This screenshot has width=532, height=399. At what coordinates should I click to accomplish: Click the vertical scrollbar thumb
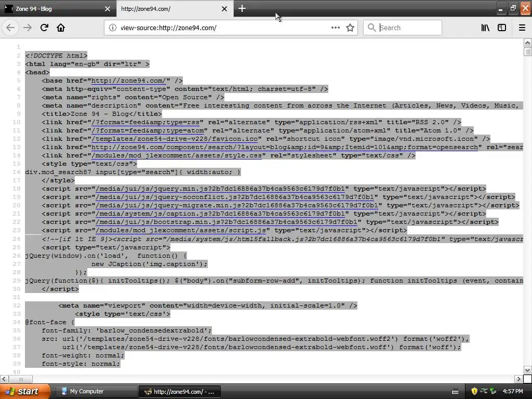click(x=527, y=51)
